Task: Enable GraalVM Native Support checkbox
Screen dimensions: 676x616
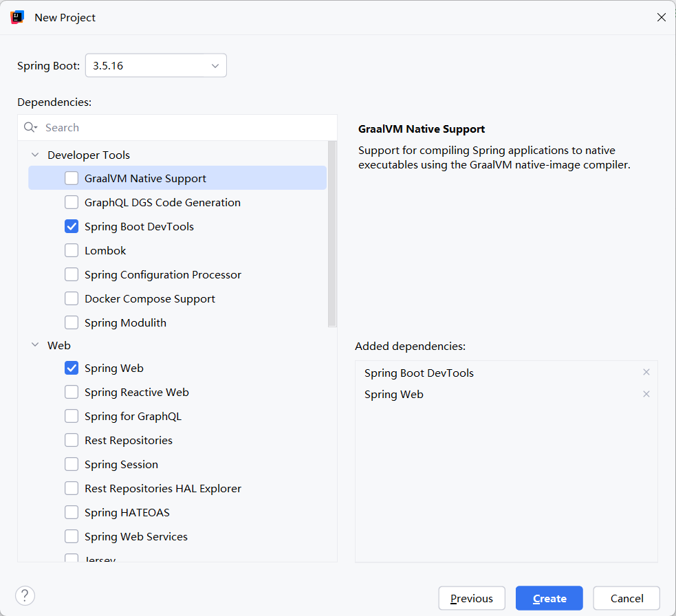Action: (72, 178)
